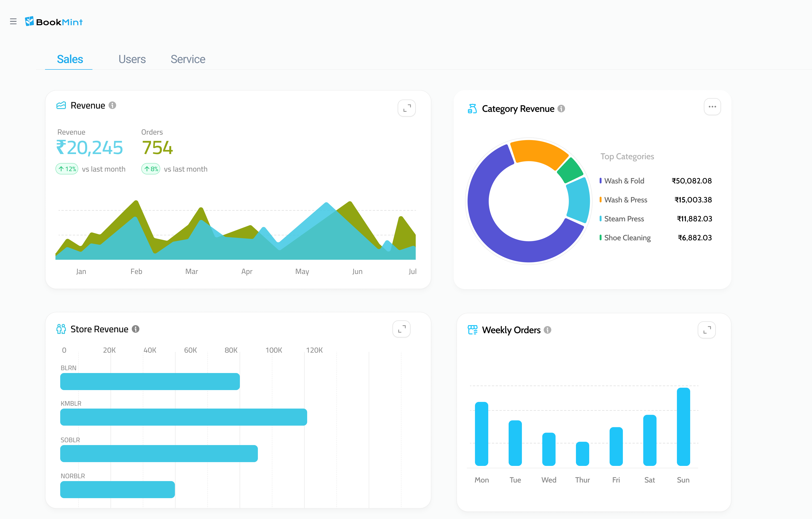This screenshot has height=519, width=812.
Task: Click the BookMint logo
Action: pyautogui.click(x=54, y=22)
